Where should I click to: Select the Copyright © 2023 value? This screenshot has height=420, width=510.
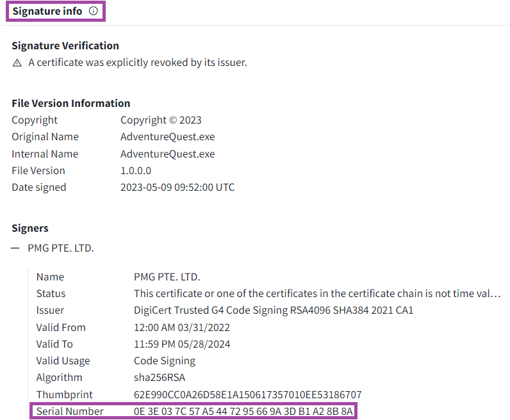[161, 120]
